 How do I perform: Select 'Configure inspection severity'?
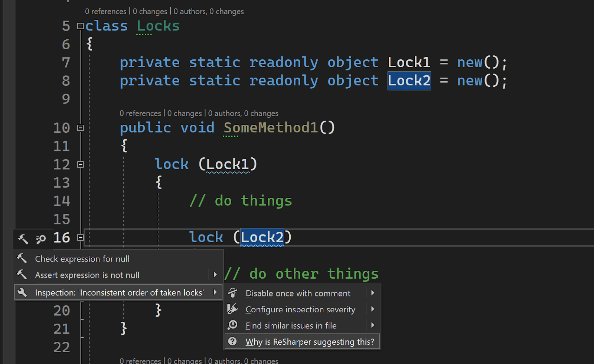point(300,309)
